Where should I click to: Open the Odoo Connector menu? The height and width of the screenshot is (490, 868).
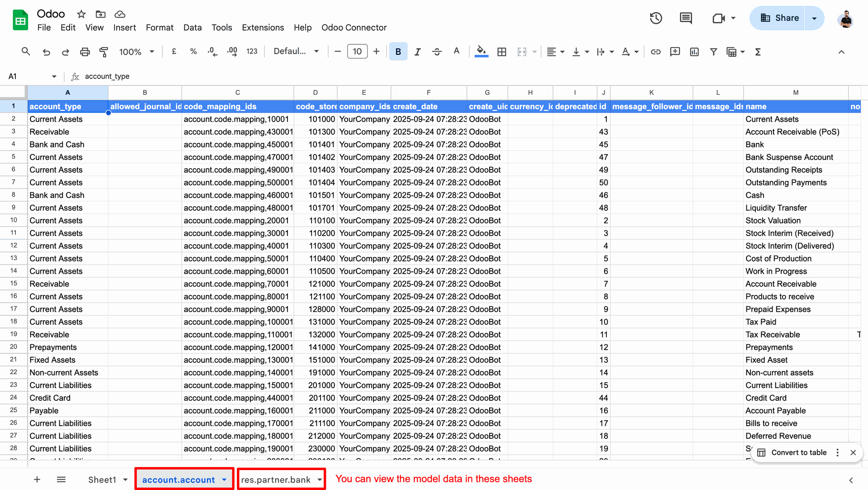click(354, 28)
